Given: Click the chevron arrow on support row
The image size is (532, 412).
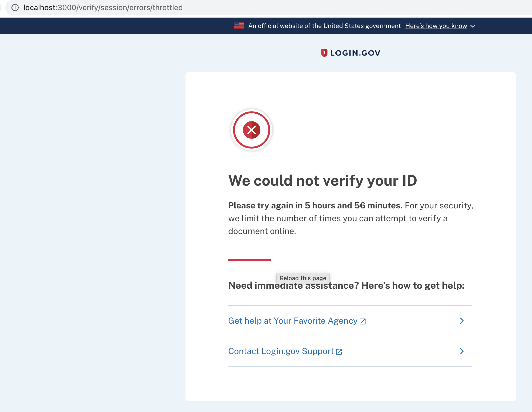Looking at the screenshot, I should coord(462,351).
